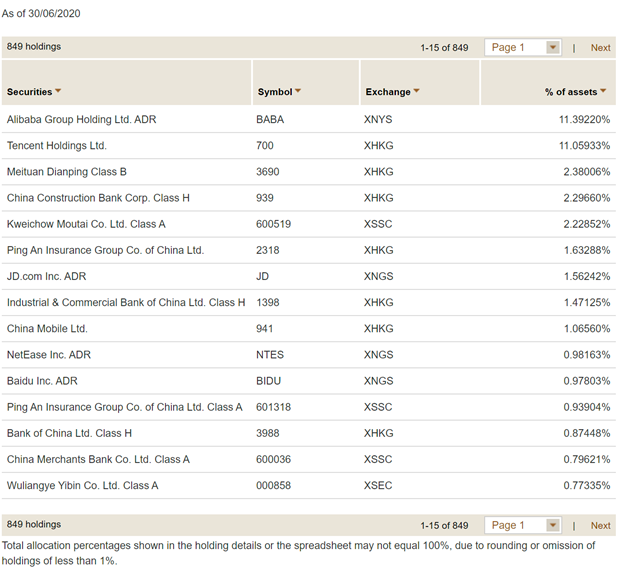This screenshot has height=568, width=624.
Task: Click 0.98163% asset value
Action: point(587,355)
